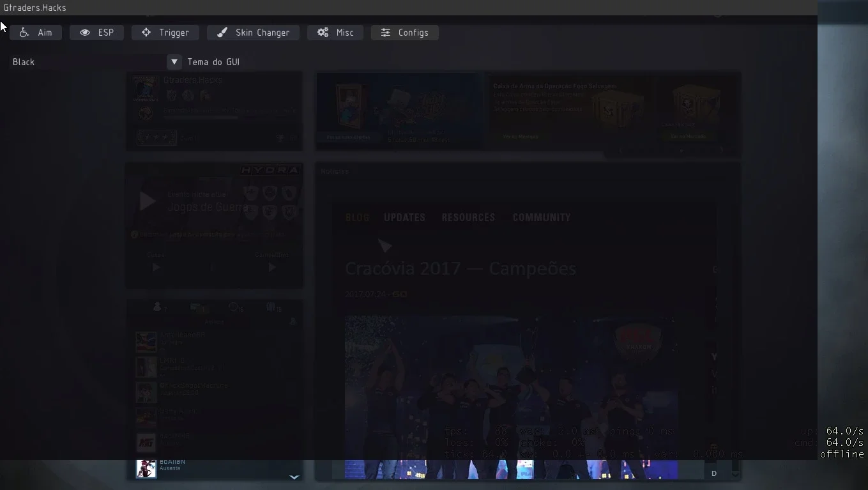Click the HYDRA logo in the event panel
Image resolution: width=868 pixels, height=490 pixels.
[270, 170]
